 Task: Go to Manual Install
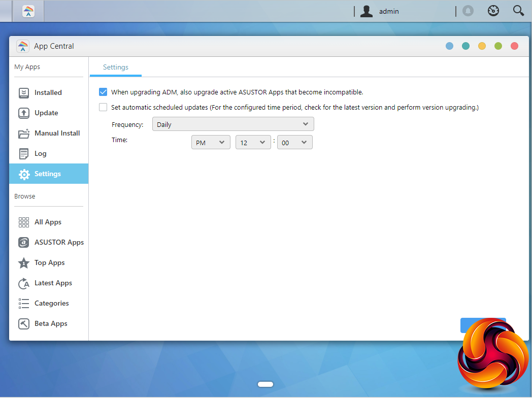click(49, 134)
